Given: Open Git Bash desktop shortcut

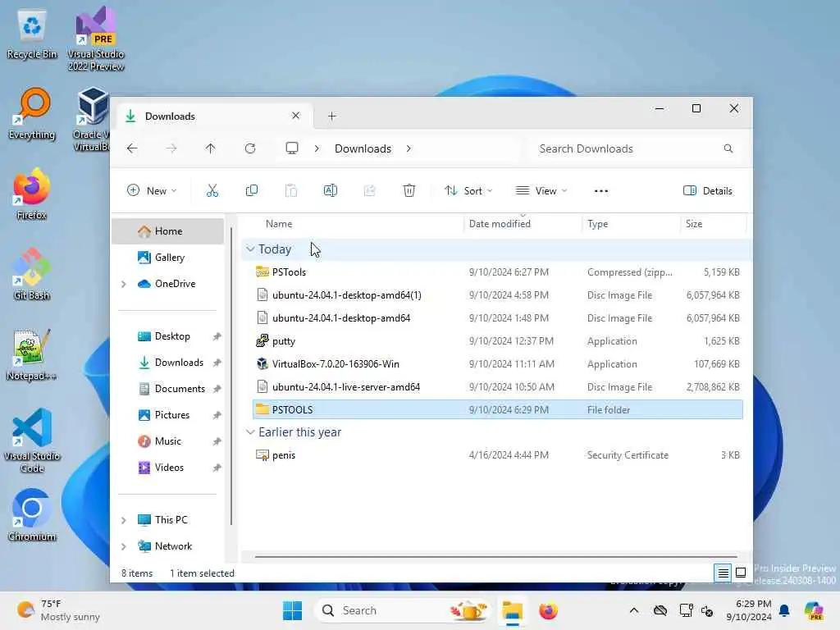Looking at the screenshot, I should click(x=32, y=274).
